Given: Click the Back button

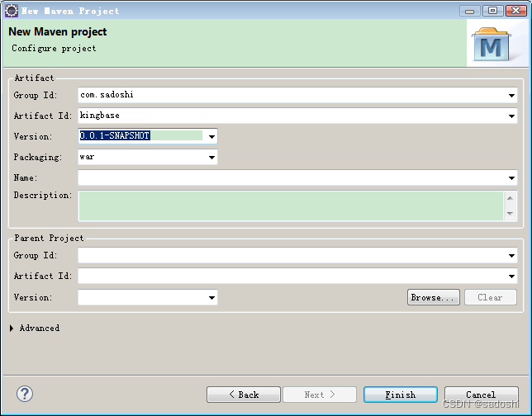Looking at the screenshot, I should [244, 395].
